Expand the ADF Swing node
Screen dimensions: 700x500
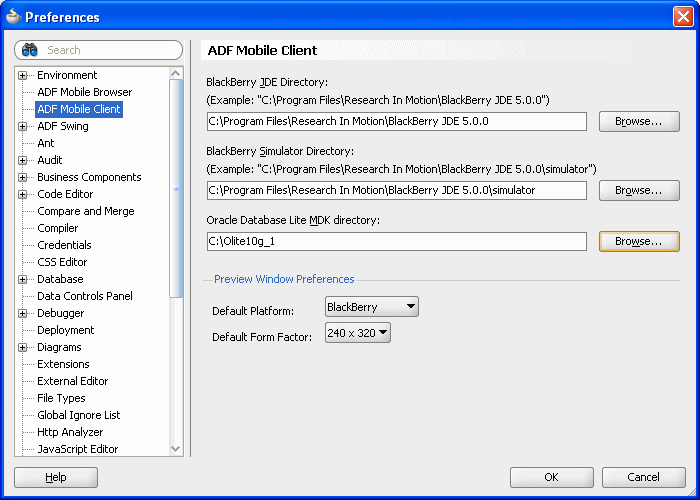tap(22, 126)
